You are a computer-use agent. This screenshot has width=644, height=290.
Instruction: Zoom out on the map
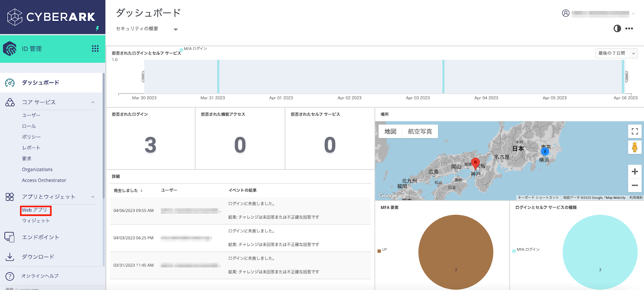point(634,185)
